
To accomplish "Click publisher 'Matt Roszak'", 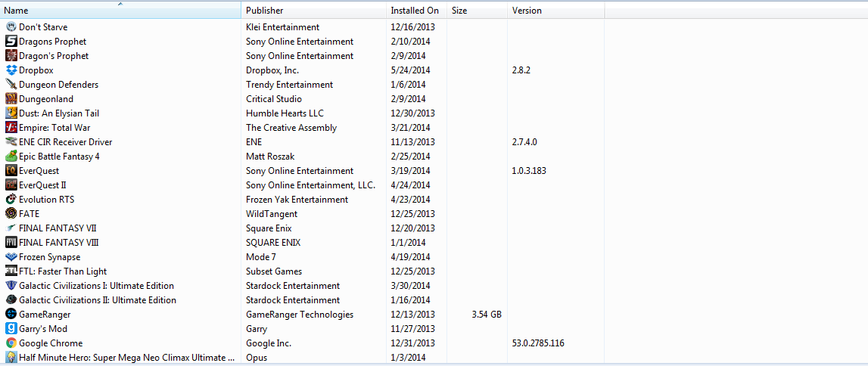I will [x=269, y=157].
